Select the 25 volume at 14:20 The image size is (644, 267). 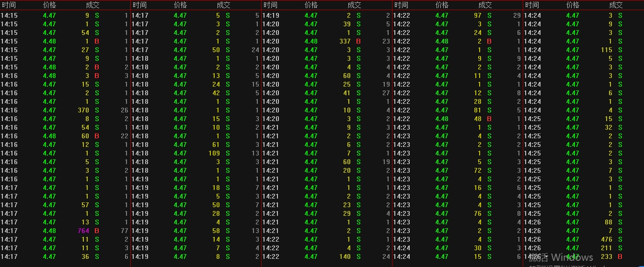pos(347,84)
